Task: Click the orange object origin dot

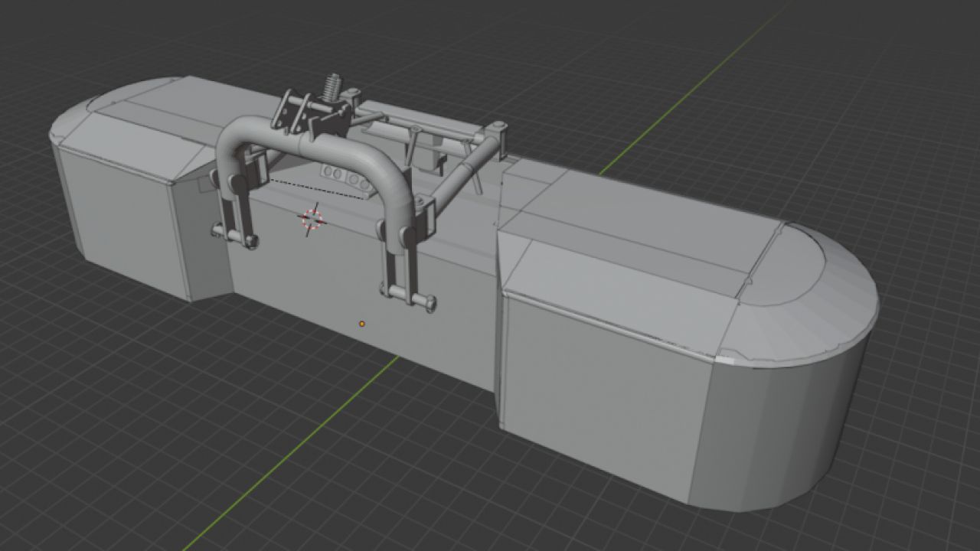Action: tap(362, 324)
